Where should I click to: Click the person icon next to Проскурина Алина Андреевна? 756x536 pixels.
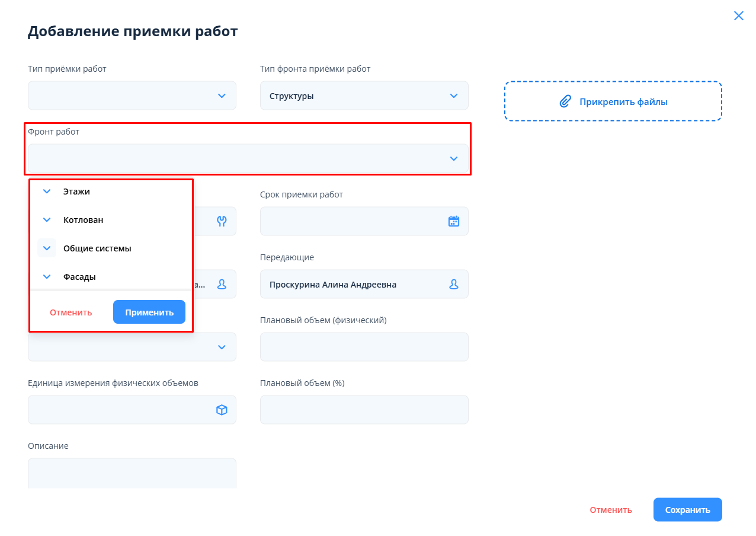(454, 285)
